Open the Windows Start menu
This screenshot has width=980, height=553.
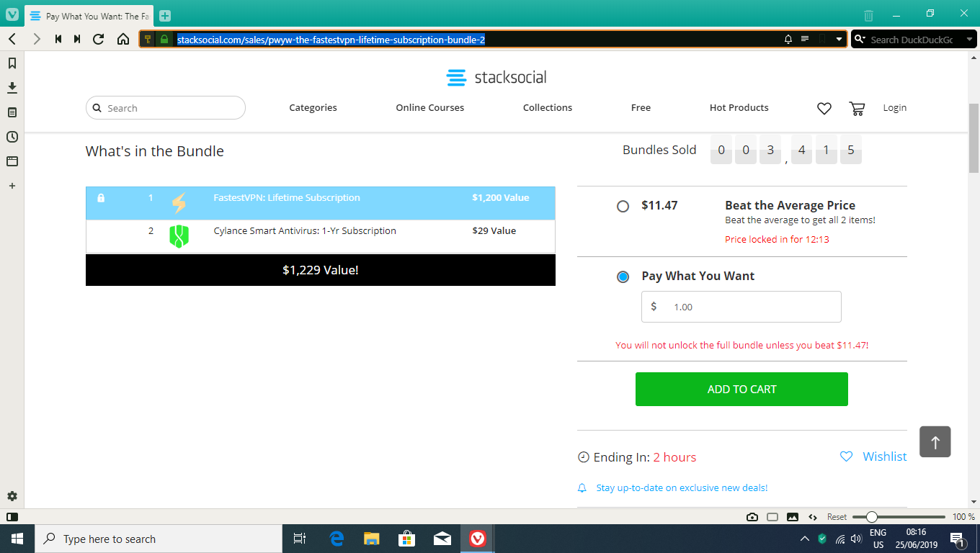click(x=17, y=539)
